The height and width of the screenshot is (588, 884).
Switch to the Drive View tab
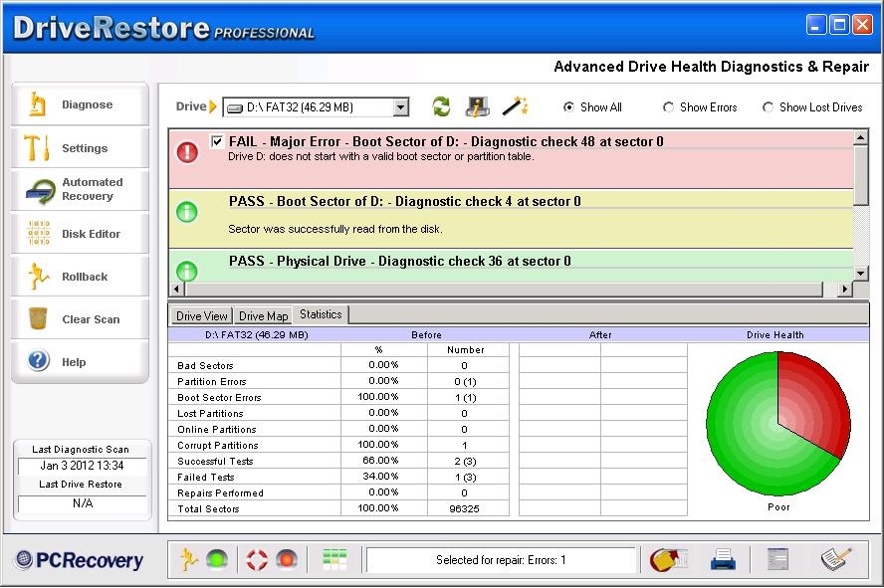coord(201,316)
